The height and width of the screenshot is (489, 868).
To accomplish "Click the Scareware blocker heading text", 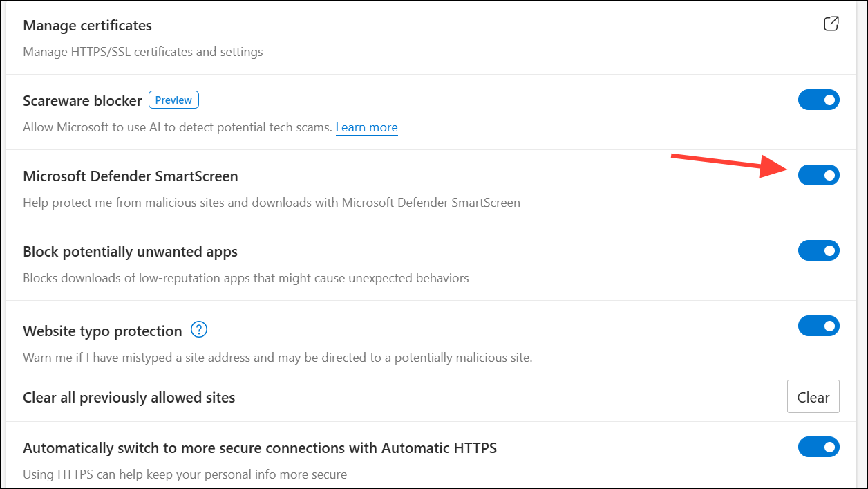I will [82, 101].
